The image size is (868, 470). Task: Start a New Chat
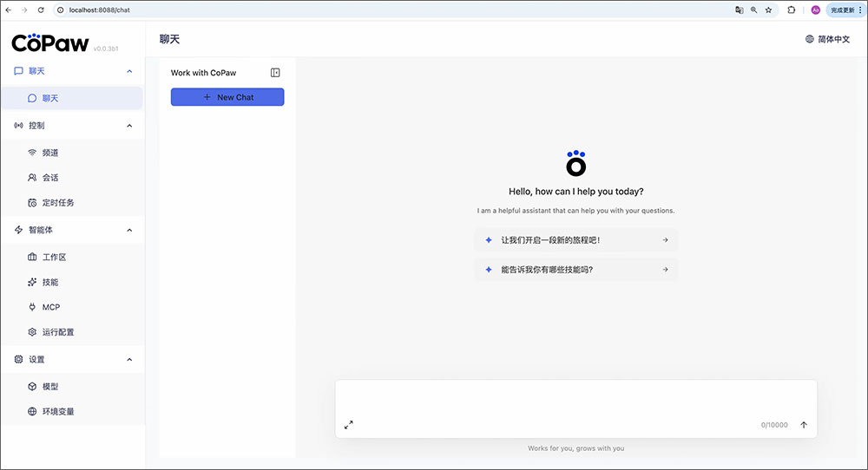(227, 97)
